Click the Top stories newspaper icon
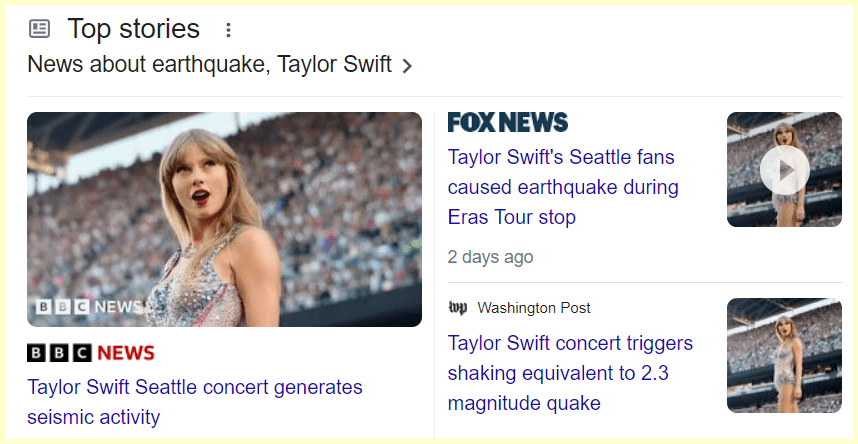The height and width of the screenshot is (444, 858). 39,29
